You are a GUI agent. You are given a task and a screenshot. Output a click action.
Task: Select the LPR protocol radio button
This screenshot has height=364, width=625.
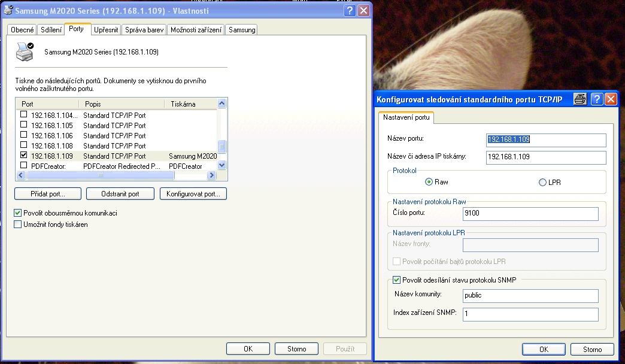pos(542,182)
